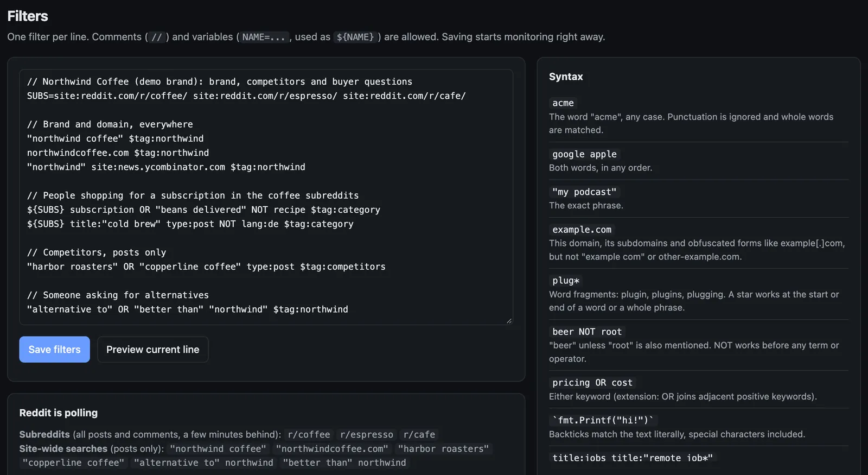Viewport: 868px width, 475px height.
Task: Click the 'google apple' syntax example
Action: [x=584, y=154]
